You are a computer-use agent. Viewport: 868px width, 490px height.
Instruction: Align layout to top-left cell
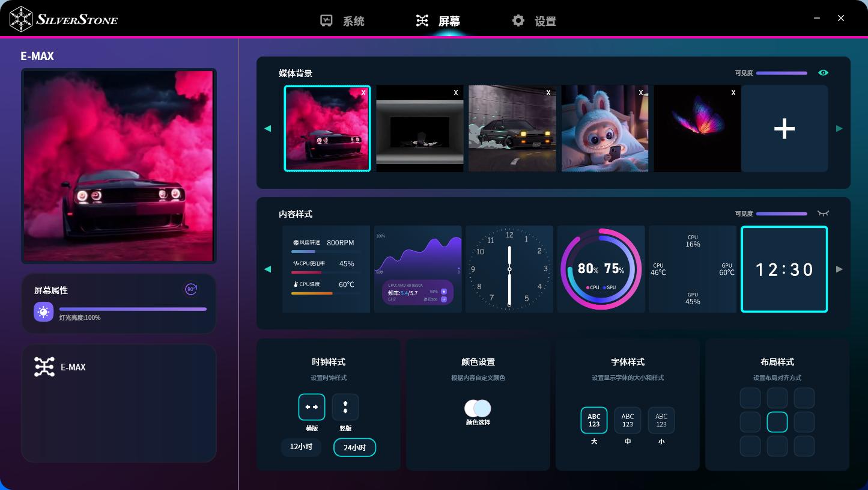pyautogui.click(x=750, y=398)
